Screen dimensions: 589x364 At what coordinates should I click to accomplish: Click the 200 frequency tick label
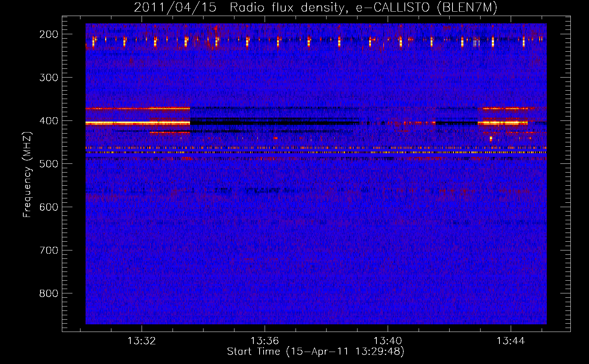49,34
